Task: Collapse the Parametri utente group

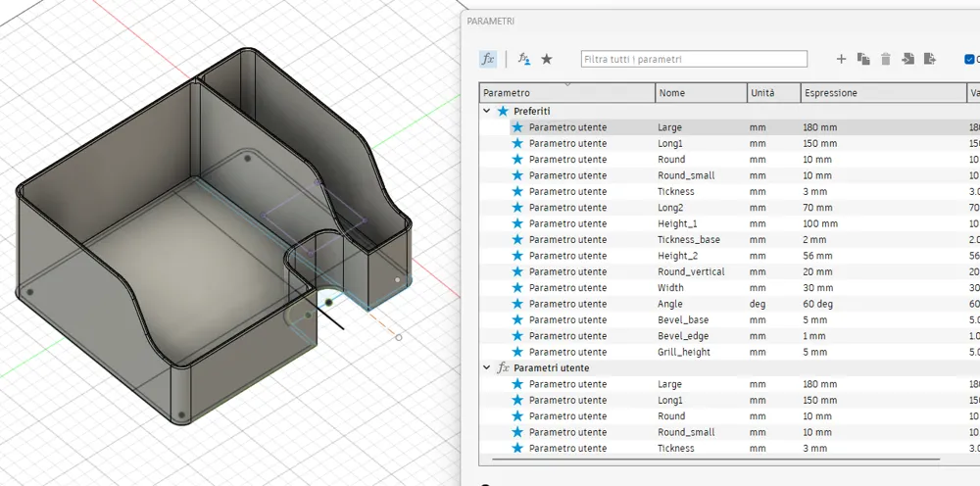Action: 487,368
